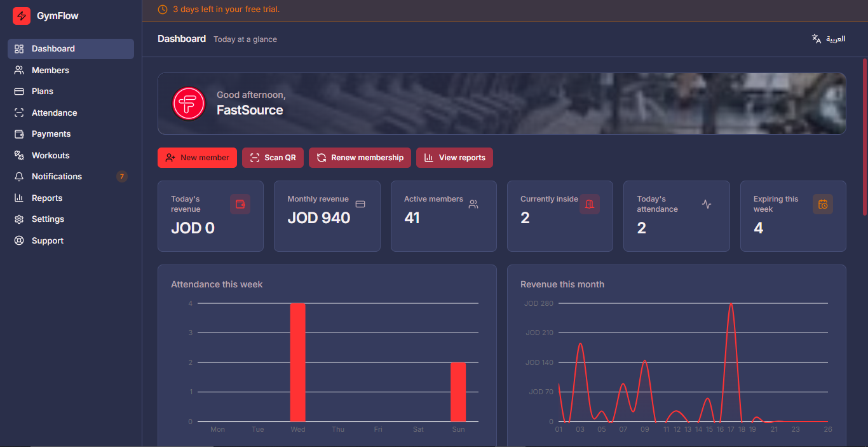Click the '3 days left in your free trial' text

pyautogui.click(x=226, y=10)
